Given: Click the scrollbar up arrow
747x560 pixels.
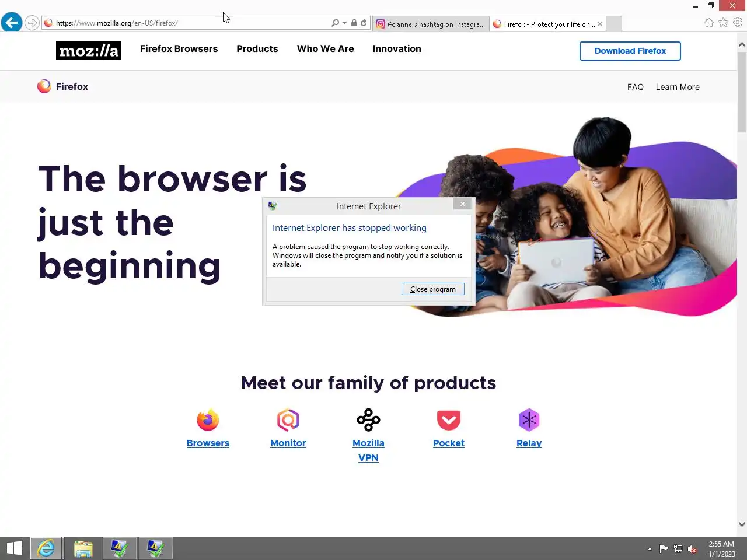Looking at the screenshot, I should point(742,44).
